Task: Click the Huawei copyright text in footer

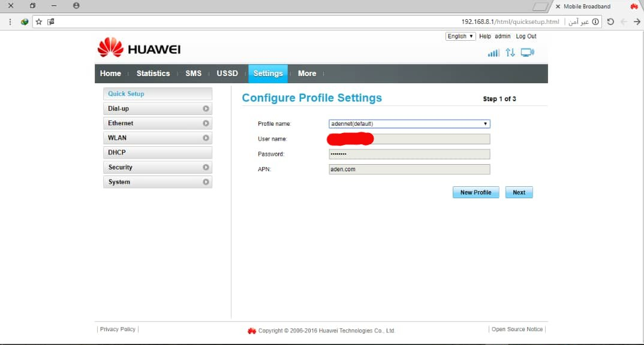Action: coord(326,331)
